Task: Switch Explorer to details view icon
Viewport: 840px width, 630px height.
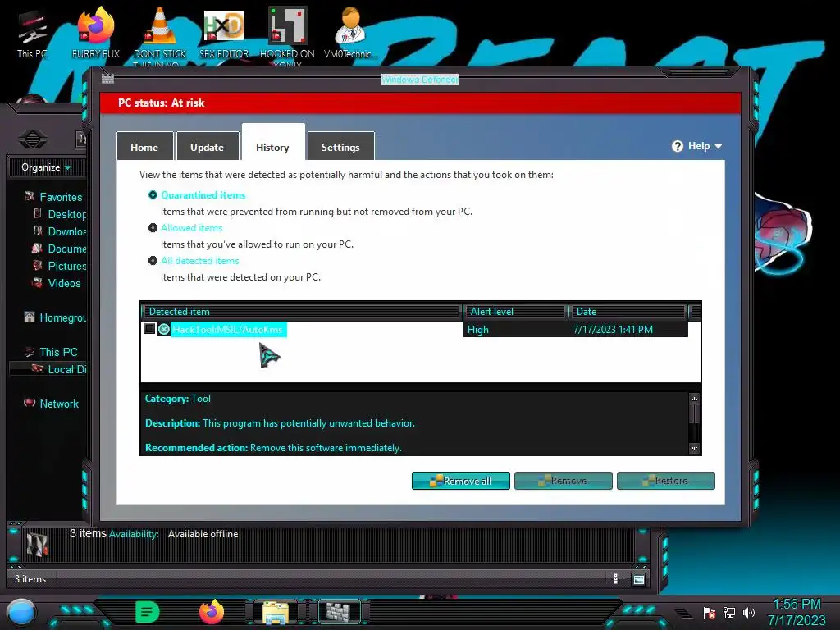Action: point(615,579)
